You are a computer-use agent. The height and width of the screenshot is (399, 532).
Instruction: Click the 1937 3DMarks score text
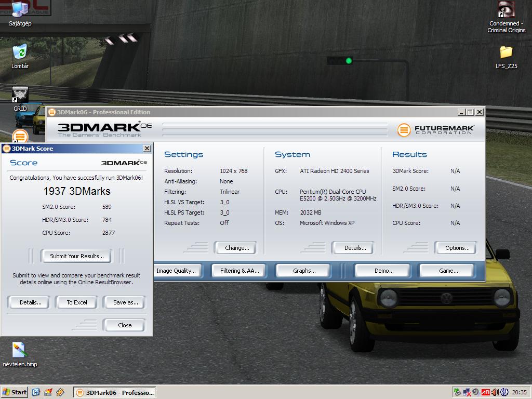(77, 191)
